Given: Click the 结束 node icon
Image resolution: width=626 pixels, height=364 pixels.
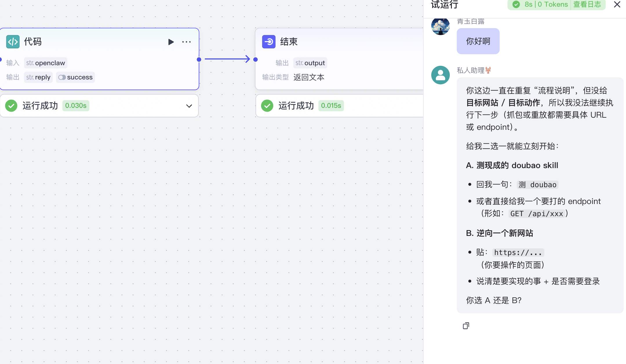Looking at the screenshot, I should coord(269,42).
